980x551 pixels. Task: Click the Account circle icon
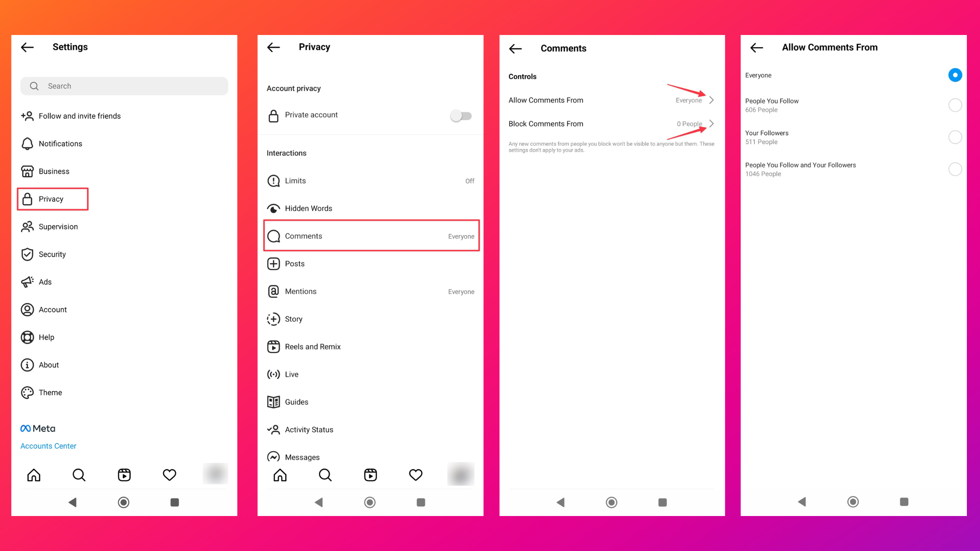(27, 310)
